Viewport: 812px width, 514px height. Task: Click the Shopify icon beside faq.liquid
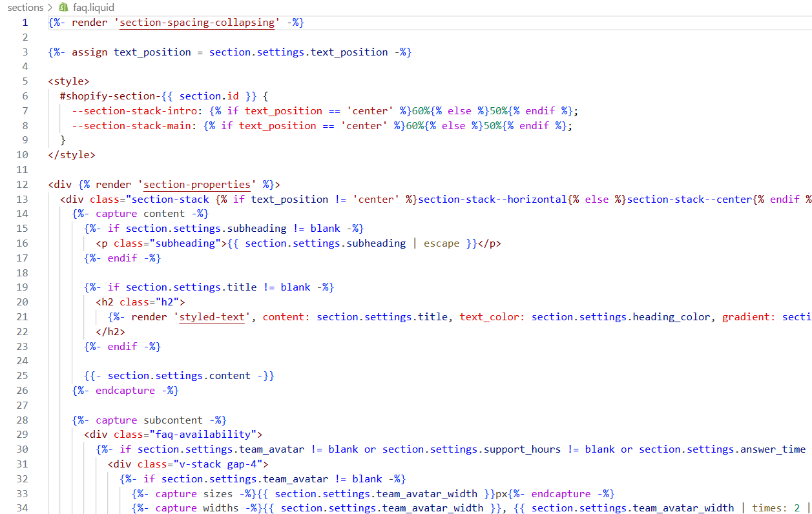point(63,8)
